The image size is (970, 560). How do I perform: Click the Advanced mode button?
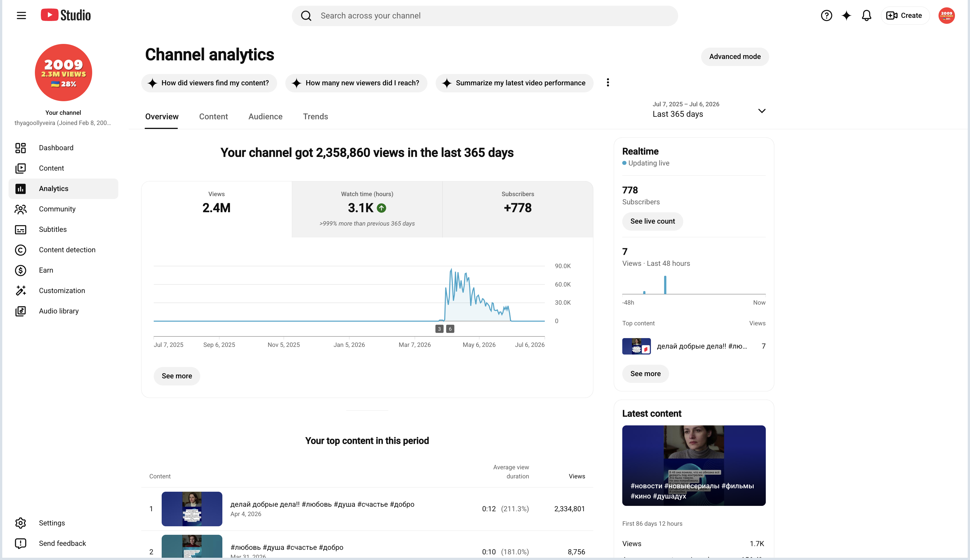click(734, 57)
